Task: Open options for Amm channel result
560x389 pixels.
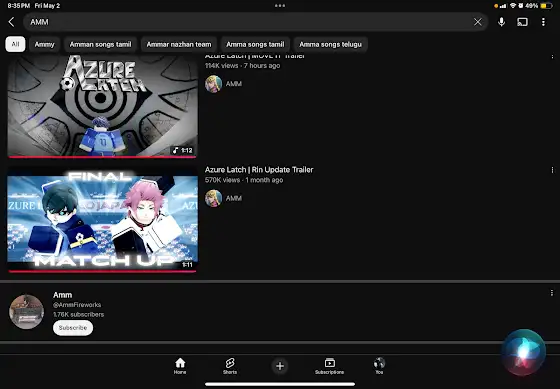Action: (552, 293)
